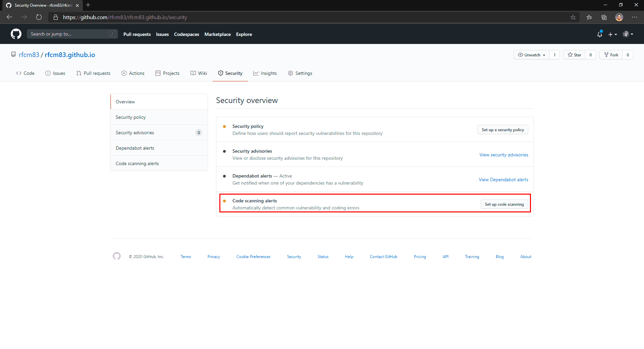
Task: Open the footer Privacy link
Action: point(214,257)
